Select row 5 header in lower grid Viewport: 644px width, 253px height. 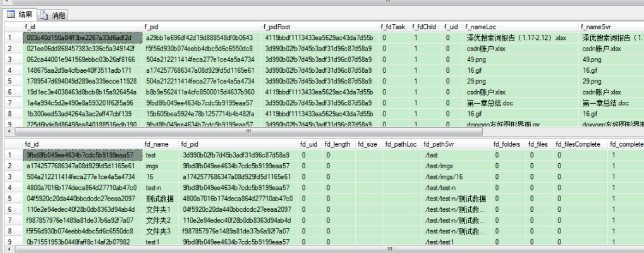[13, 199]
